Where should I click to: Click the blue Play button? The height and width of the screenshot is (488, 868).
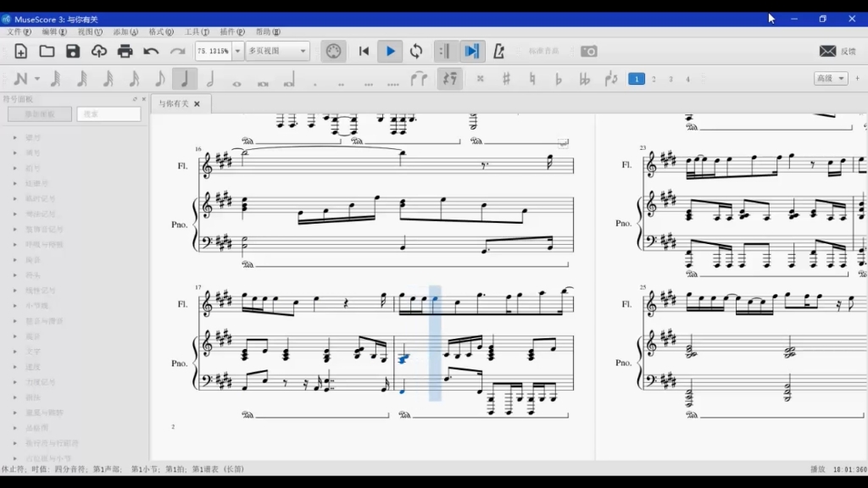click(390, 52)
